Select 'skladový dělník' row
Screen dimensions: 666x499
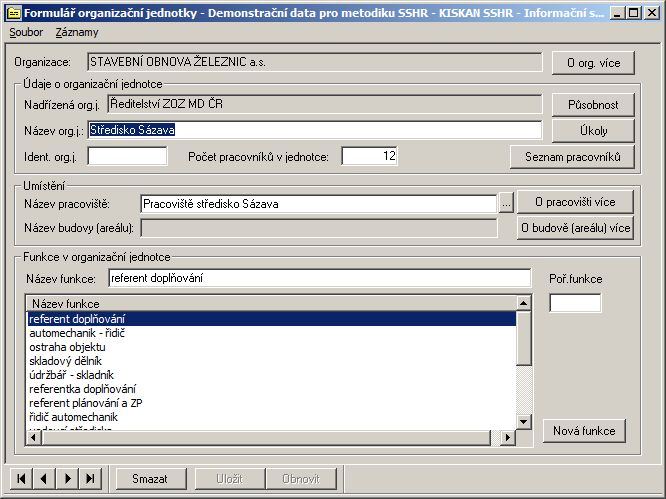[272, 361]
